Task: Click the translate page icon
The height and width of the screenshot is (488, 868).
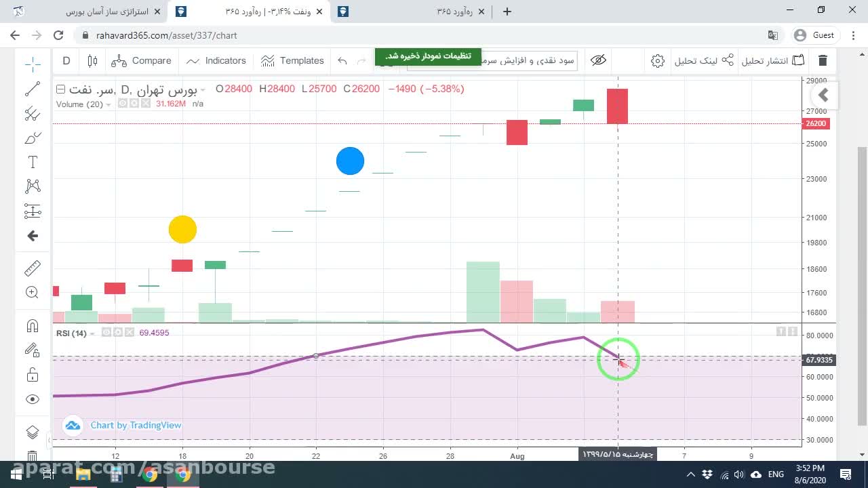Action: [x=772, y=35]
